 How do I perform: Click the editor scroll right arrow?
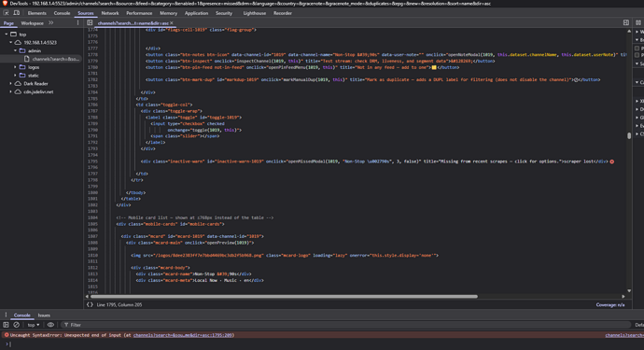[x=623, y=296]
